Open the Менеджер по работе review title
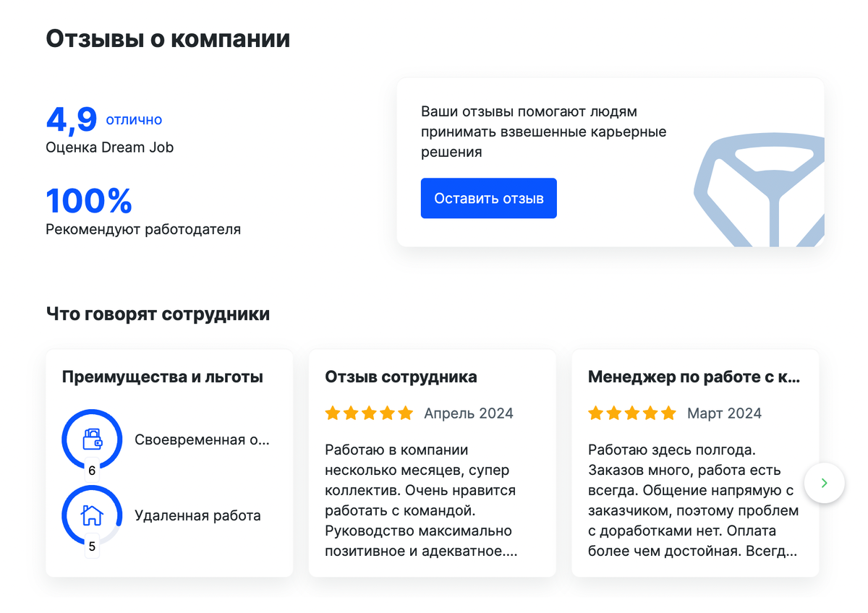868x613 pixels. [694, 377]
